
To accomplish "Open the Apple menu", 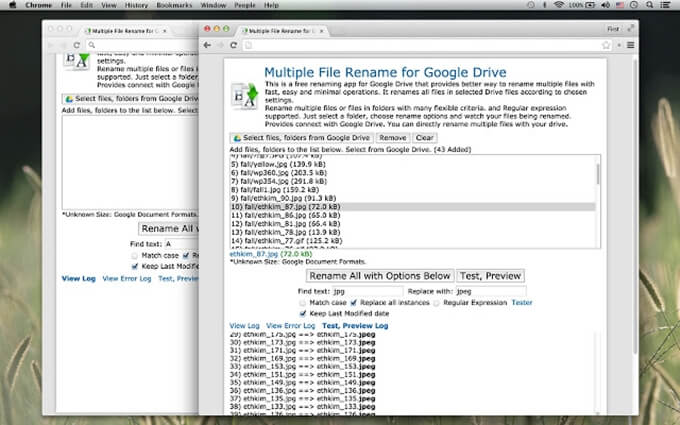I will pos(11,5).
